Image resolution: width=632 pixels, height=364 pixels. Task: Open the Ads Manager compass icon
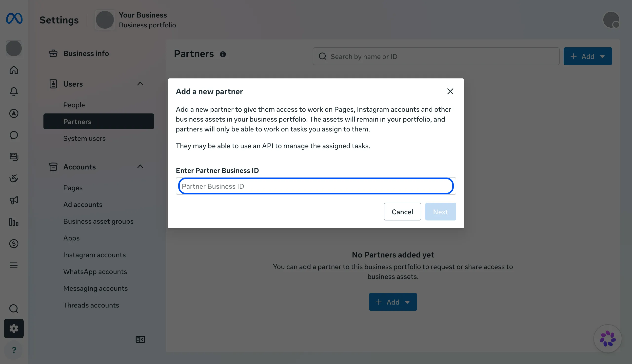[x=14, y=113]
